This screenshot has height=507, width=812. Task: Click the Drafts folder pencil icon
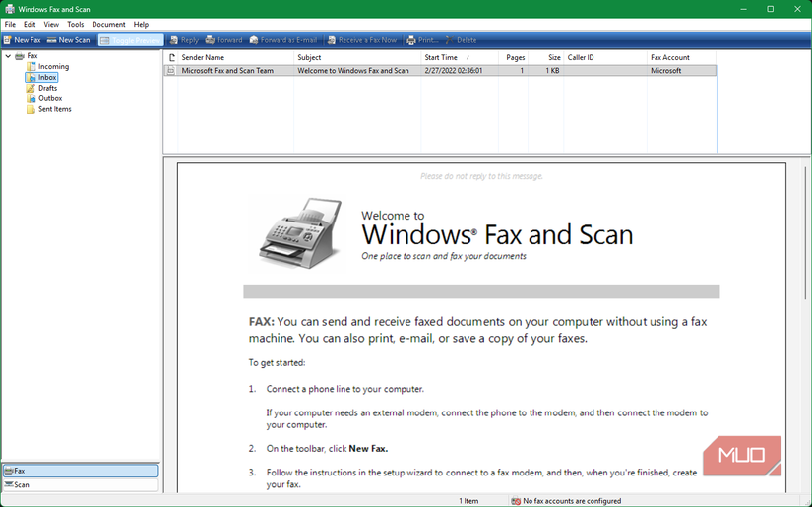coord(31,88)
